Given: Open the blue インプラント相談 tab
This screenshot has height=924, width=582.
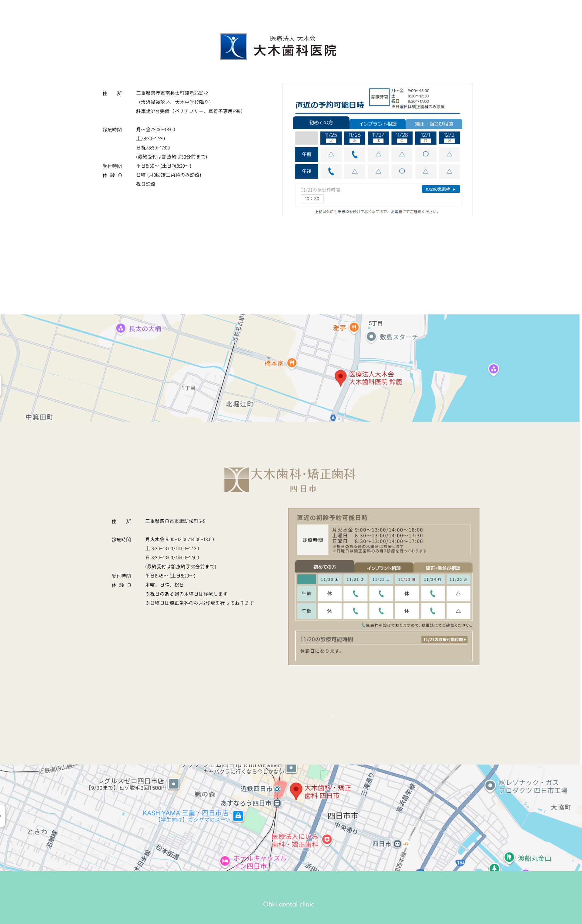Looking at the screenshot, I should point(377,124).
